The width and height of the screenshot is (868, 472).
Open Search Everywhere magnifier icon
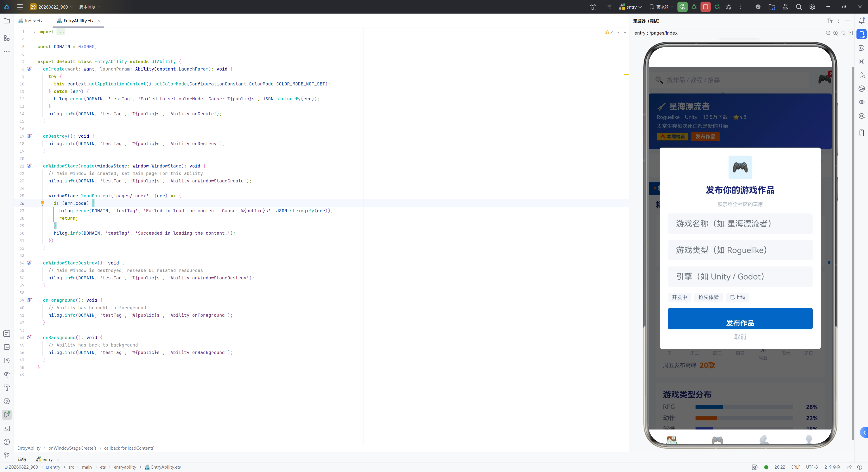799,7
